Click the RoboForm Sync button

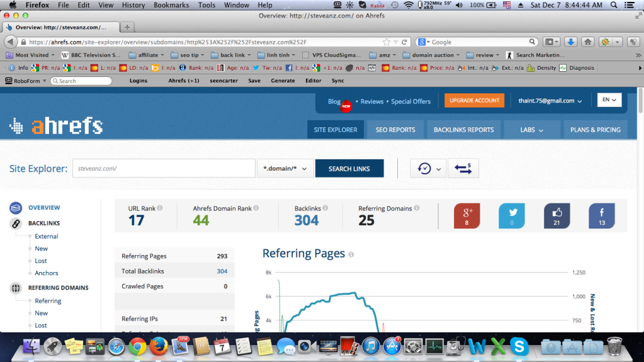(337, 81)
